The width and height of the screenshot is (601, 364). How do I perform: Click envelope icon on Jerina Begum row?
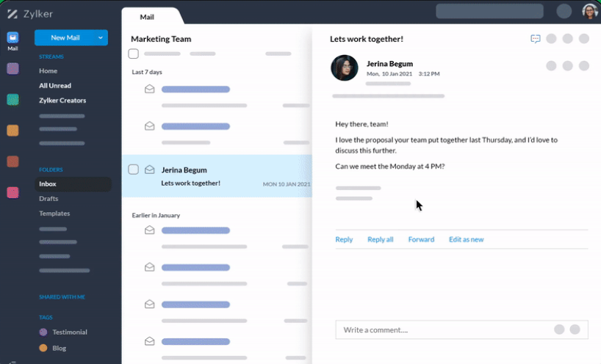(x=149, y=170)
